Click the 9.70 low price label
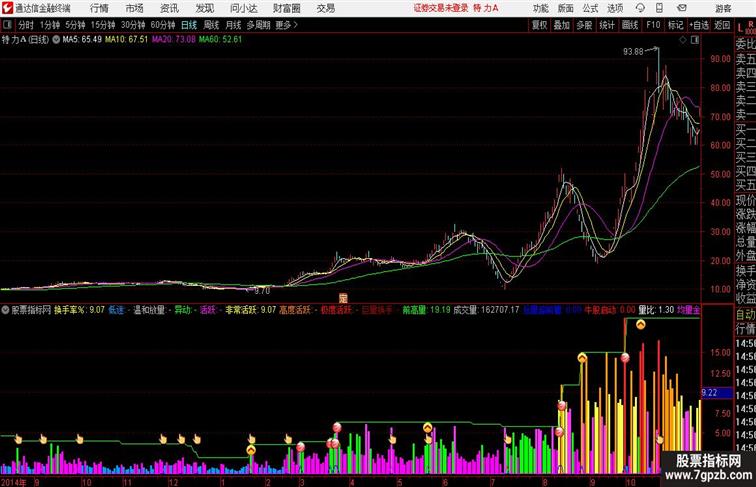Screen dimensions: 756x487 pos(262,291)
